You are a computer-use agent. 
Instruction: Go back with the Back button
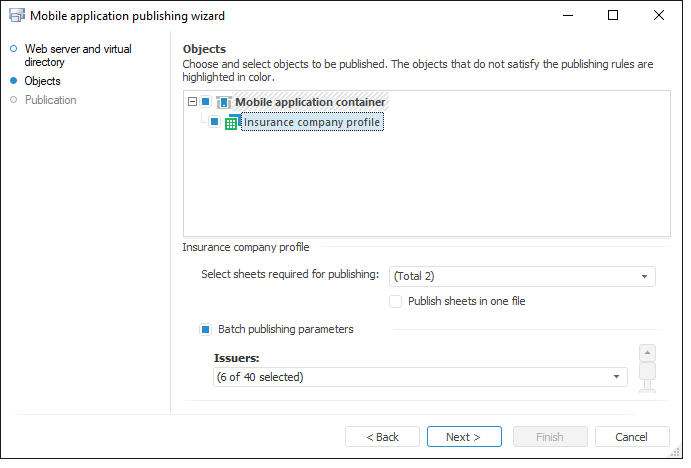click(382, 437)
